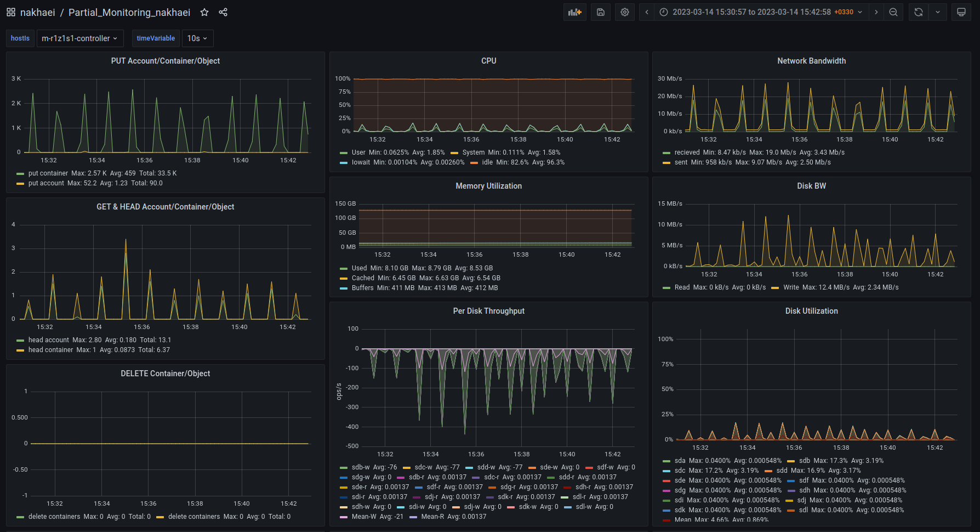Viewport: 980px width, 532px height.
Task: Open the time range picker
Action: pyautogui.click(x=762, y=12)
